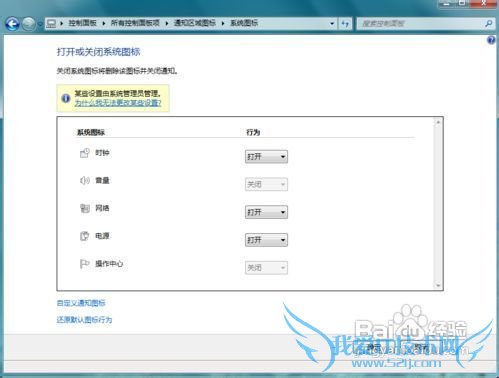Click the network (网络) icon
This screenshot has width=499, height=378.
(x=85, y=208)
